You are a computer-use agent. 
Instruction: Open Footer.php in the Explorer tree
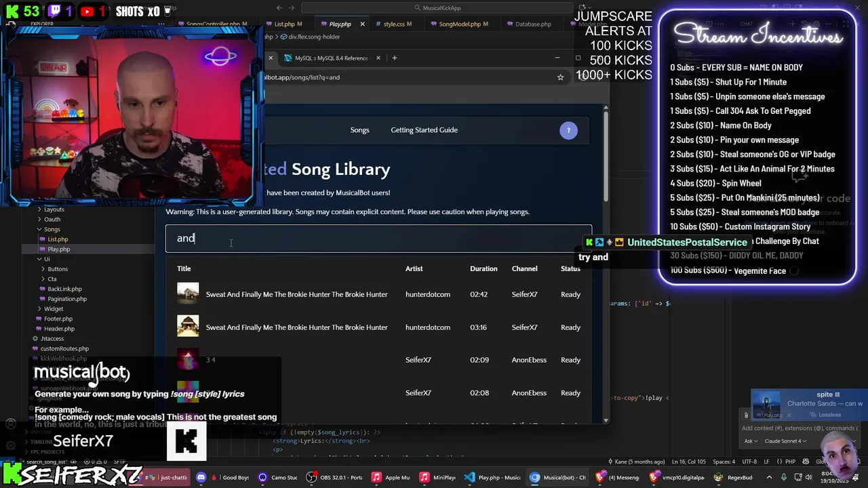point(58,319)
